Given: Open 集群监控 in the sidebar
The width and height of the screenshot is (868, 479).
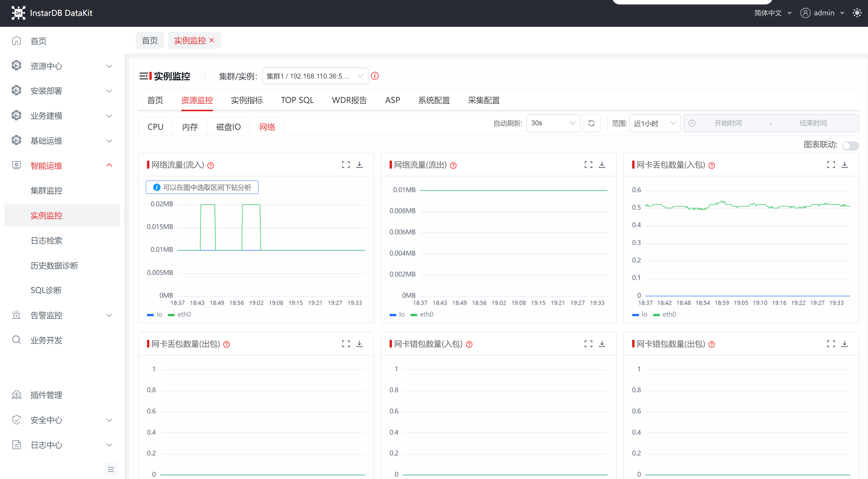Looking at the screenshot, I should (62, 190).
